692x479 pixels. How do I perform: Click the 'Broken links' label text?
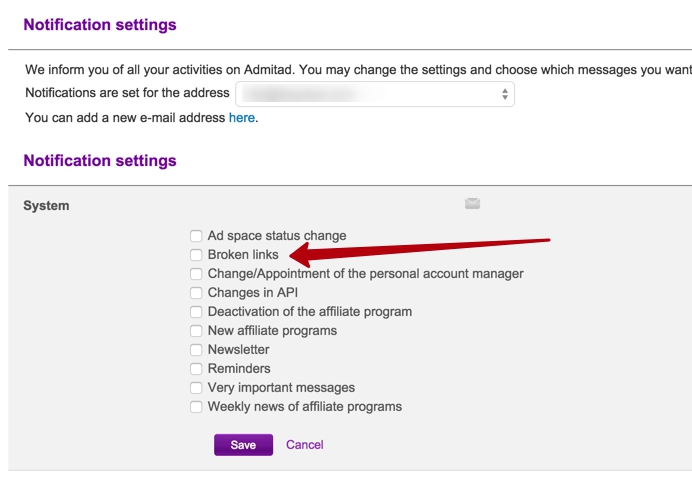[x=243, y=255]
